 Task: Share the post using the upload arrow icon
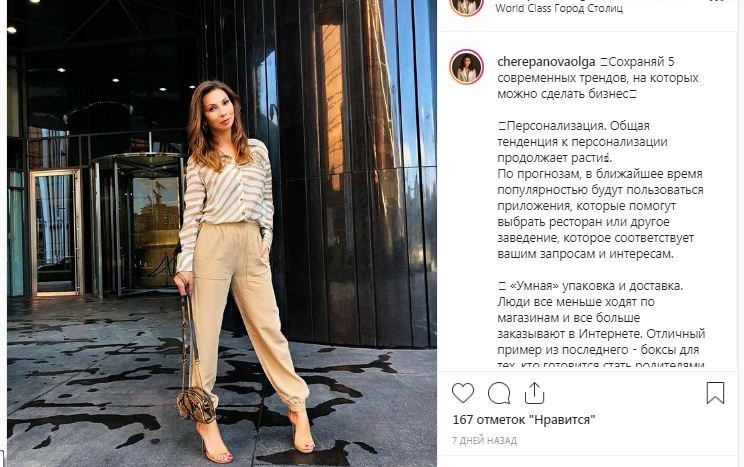click(x=534, y=393)
